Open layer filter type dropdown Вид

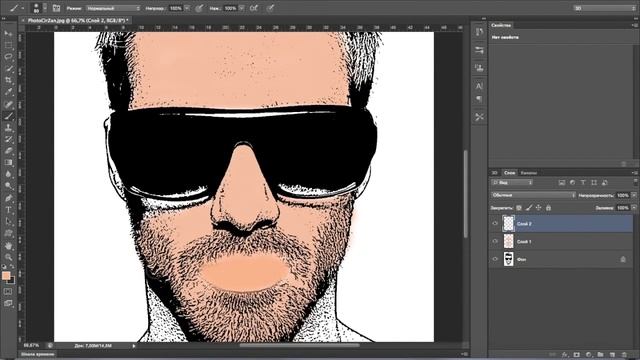pyautogui.click(x=512, y=182)
